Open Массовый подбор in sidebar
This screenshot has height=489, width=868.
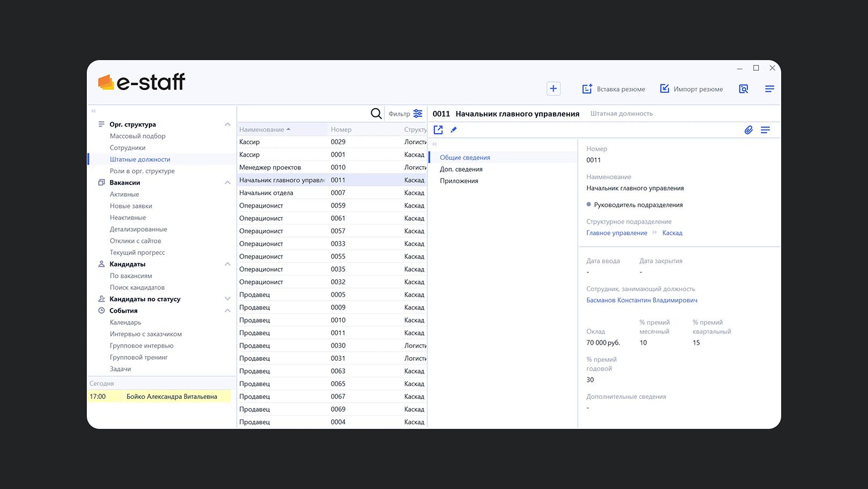138,136
